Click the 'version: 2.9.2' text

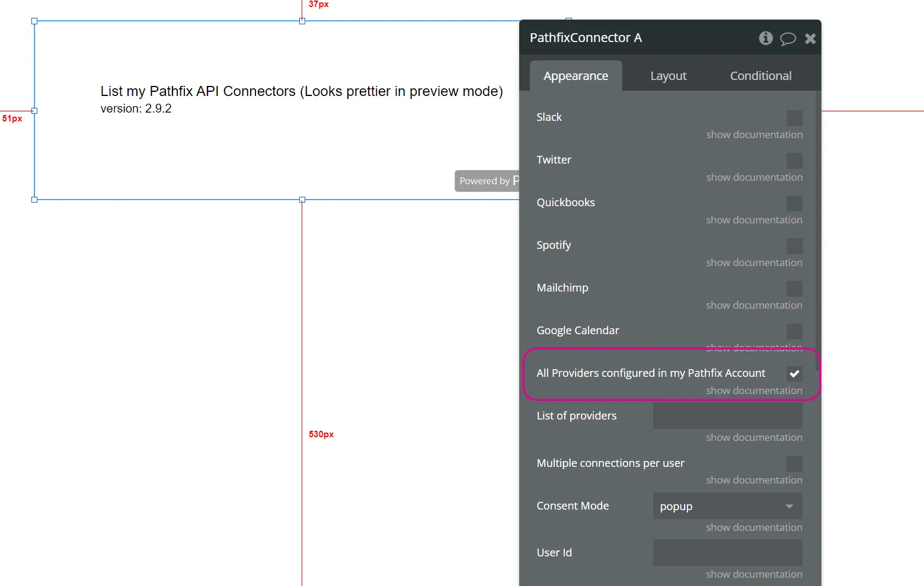136,108
